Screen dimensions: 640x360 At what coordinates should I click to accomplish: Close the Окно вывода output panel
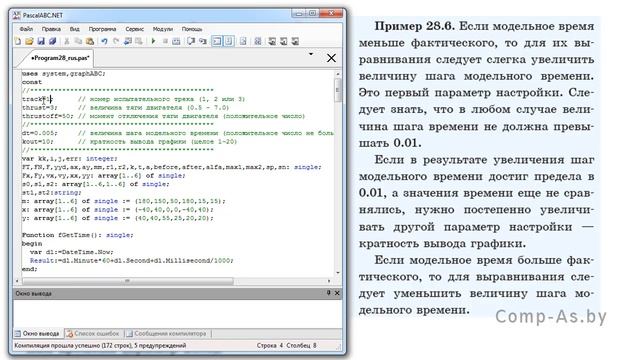[x=337, y=293]
